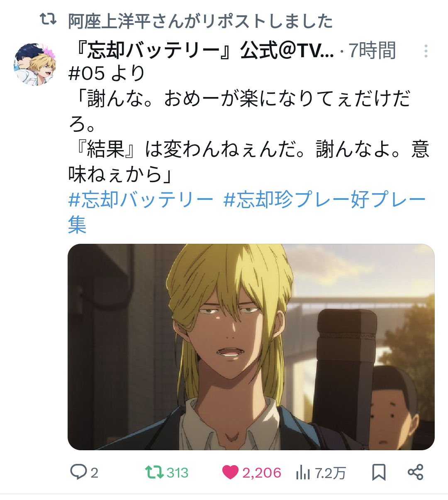Open hashtag #忘却バッテリー
This screenshot has width=448, height=500.
(141, 199)
